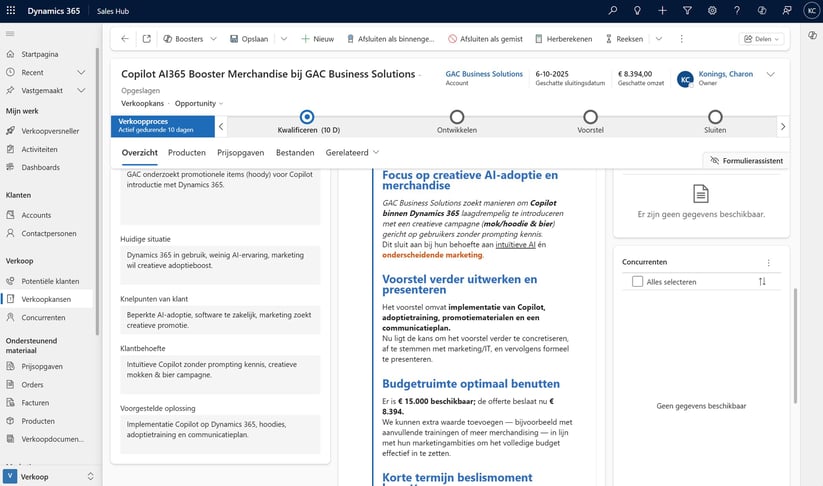The height and width of the screenshot is (486, 823).
Task: Open the command bar overflow menu
Action: [681, 39]
